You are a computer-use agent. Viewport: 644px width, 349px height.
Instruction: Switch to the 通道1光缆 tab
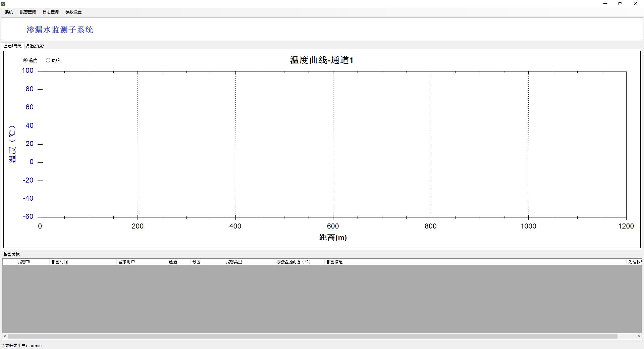click(x=12, y=46)
